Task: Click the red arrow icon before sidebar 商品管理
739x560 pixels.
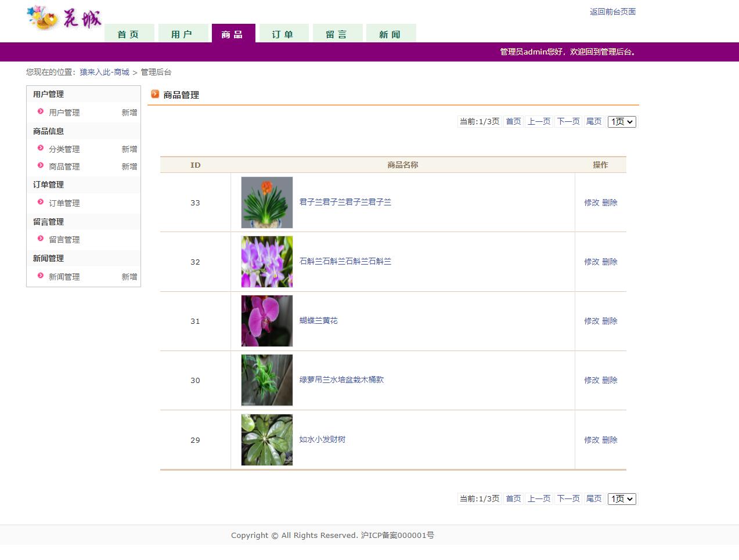Action: [x=40, y=167]
